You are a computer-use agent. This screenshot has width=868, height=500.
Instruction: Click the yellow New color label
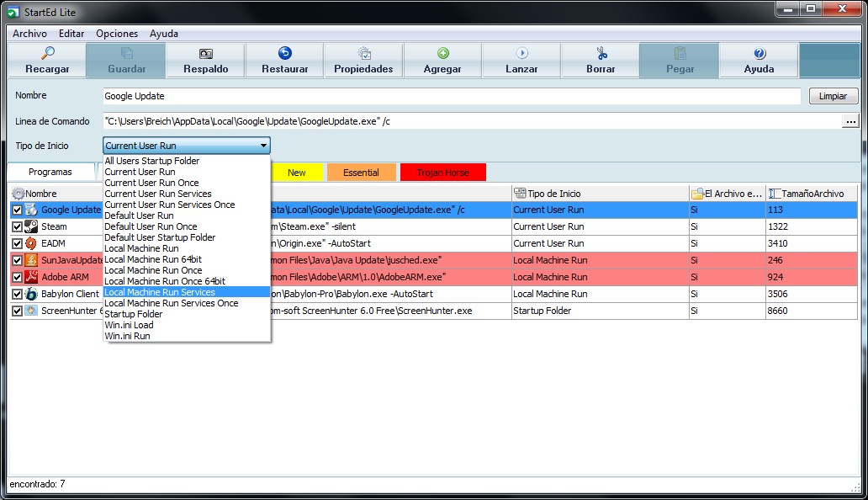(x=297, y=173)
